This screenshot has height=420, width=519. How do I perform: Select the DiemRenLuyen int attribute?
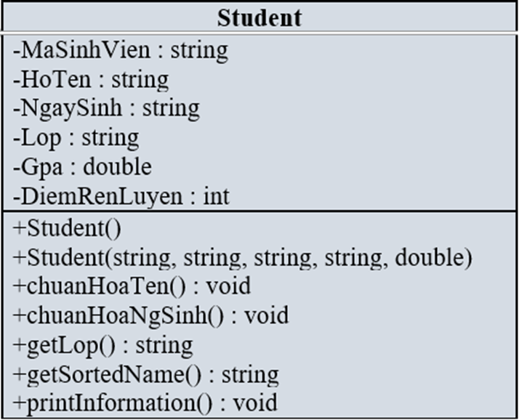point(121,196)
